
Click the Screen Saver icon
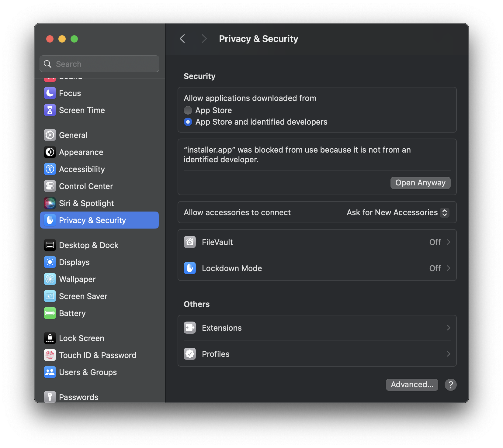[x=50, y=296]
